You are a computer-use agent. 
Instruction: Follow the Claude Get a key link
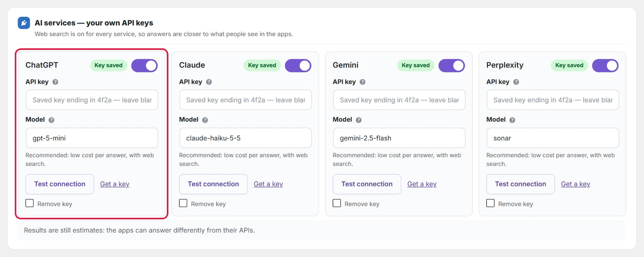(268, 184)
